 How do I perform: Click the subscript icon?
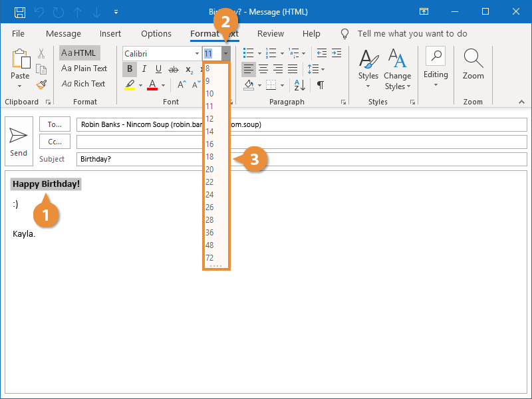point(190,70)
